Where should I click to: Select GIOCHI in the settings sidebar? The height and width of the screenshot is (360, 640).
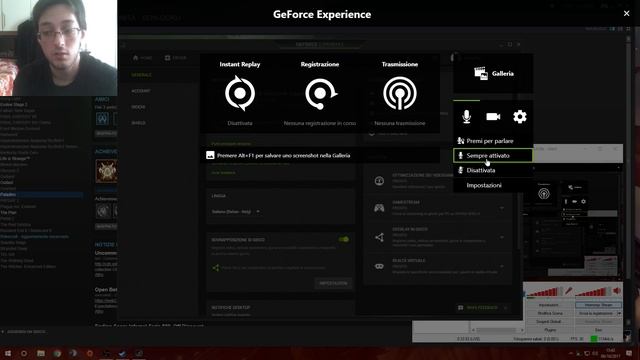coord(138,107)
